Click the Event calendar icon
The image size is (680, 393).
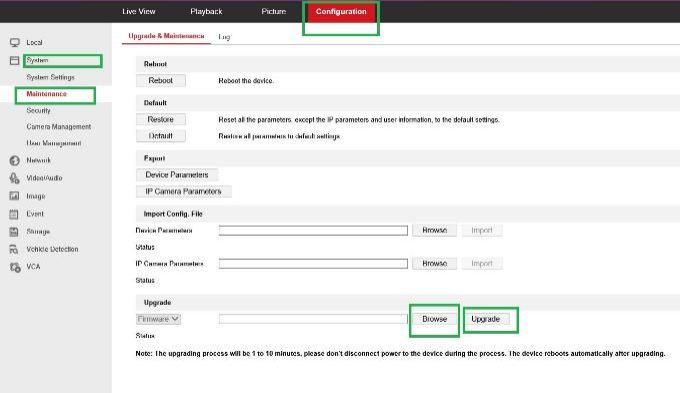pos(14,214)
